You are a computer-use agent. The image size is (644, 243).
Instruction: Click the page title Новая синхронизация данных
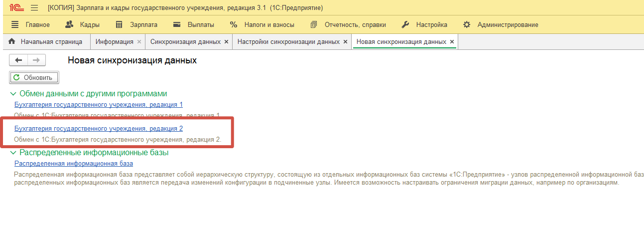pyautogui.click(x=132, y=60)
